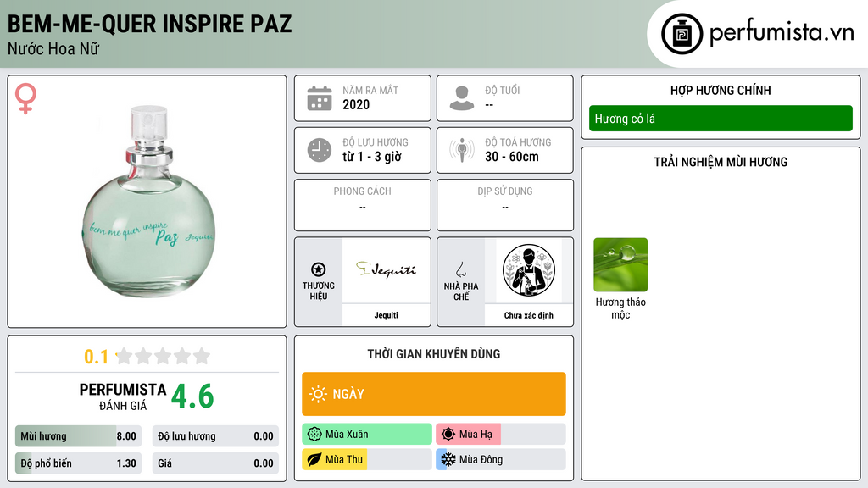Click the green Hương cỏ lá accord bar

click(x=721, y=119)
